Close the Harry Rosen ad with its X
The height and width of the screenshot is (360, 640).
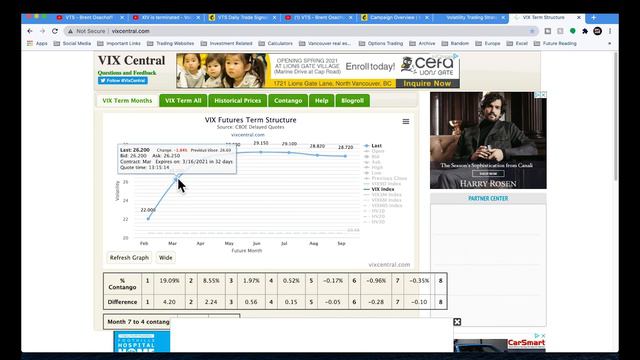click(x=544, y=94)
